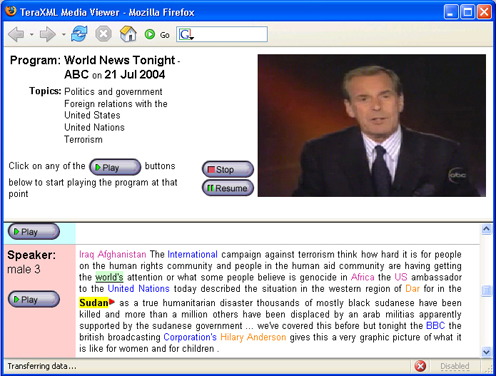Image resolution: width=496 pixels, height=376 pixels.
Task: Click the browser Forward arrow
Action: 47,34
